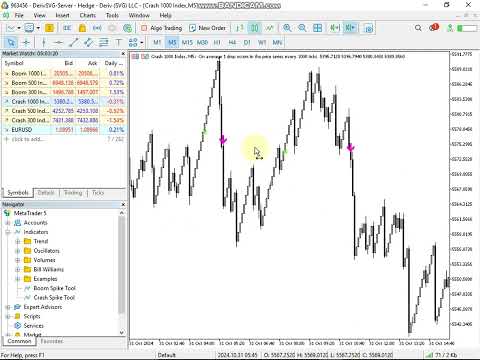This screenshot has width=480, height=360.
Task: Switch to the M15 timeframe
Action: [x=187, y=42]
